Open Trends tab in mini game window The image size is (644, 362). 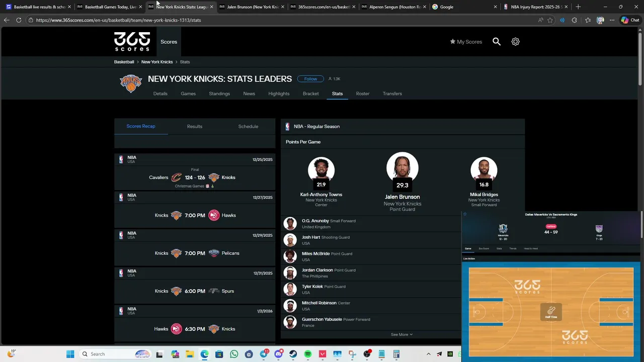(513, 248)
